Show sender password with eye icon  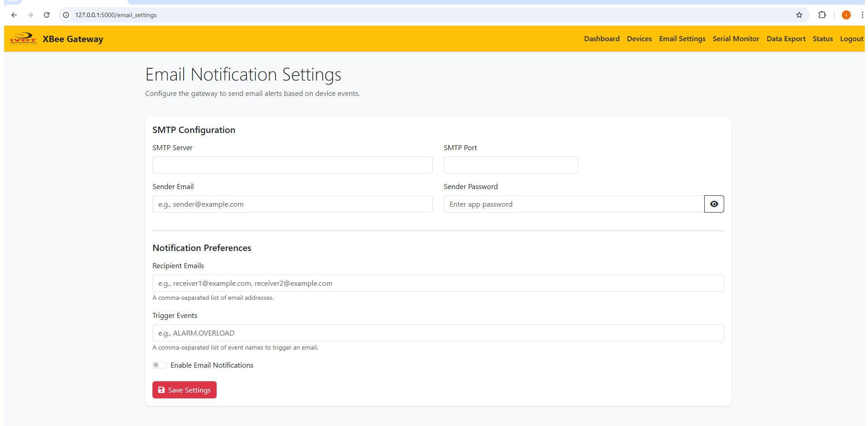pos(714,204)
